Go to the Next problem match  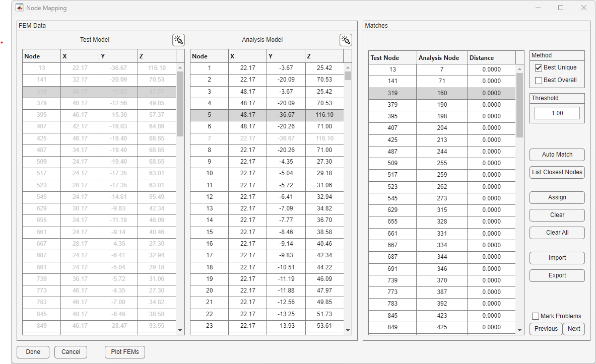click(573, 329)
